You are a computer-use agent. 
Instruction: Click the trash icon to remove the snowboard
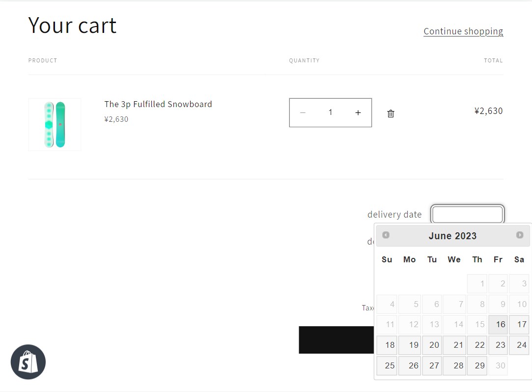click(391, 113)
